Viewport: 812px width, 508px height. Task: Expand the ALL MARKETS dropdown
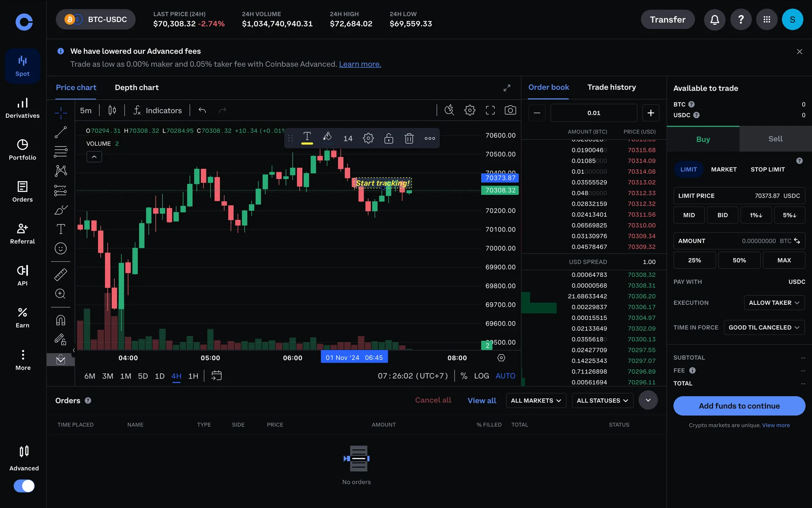(x=535, y=400)
